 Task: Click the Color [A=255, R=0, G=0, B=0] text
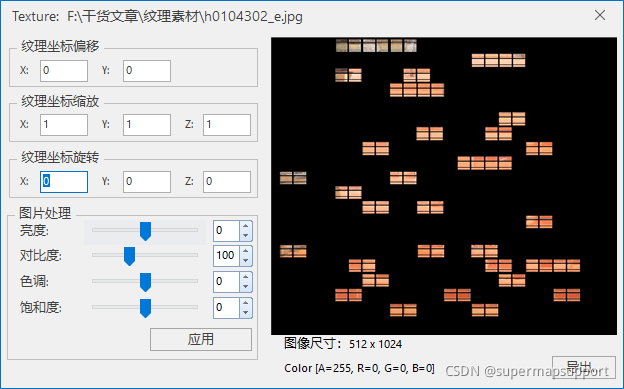(x=359, y=368)
